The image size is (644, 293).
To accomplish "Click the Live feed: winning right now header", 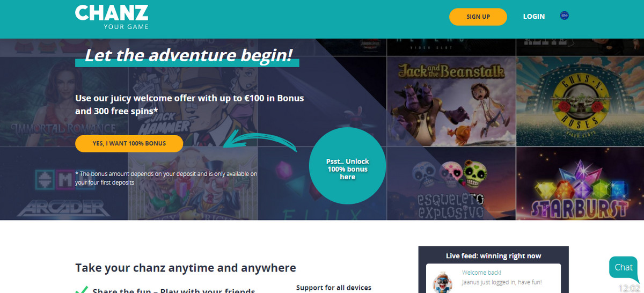I will point(494,255).
